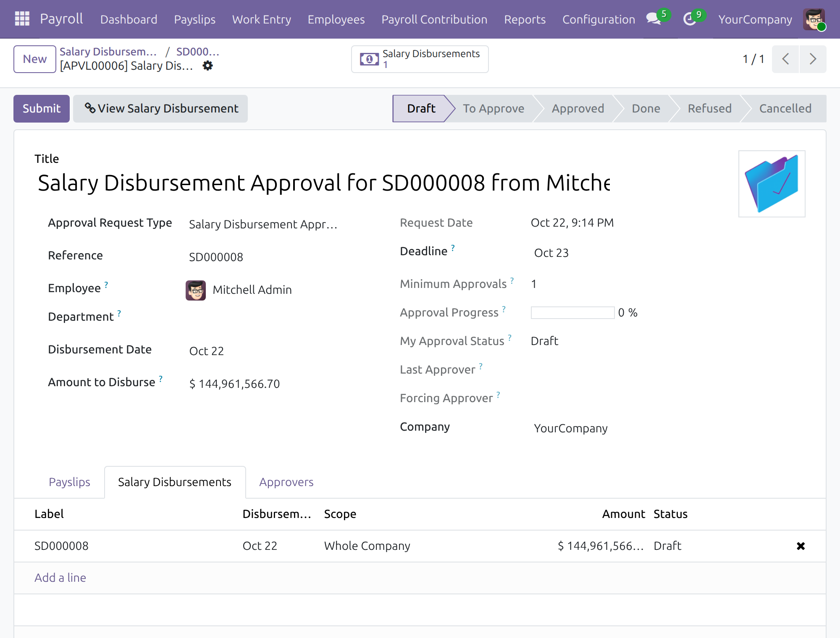The image size is (840, 638).
Task: Switch to the Approvers tab
Action: click(x=286, y=482)
